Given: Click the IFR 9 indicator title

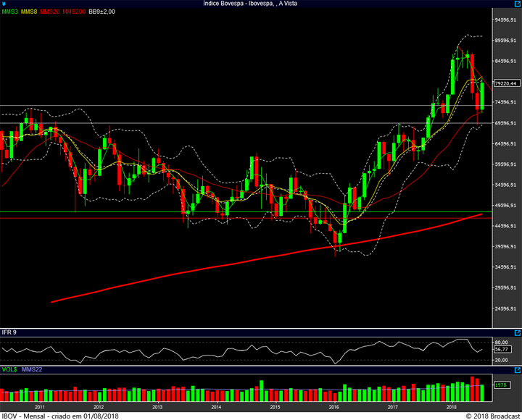Looking at the screenshot, I should [x=9, y=332].
